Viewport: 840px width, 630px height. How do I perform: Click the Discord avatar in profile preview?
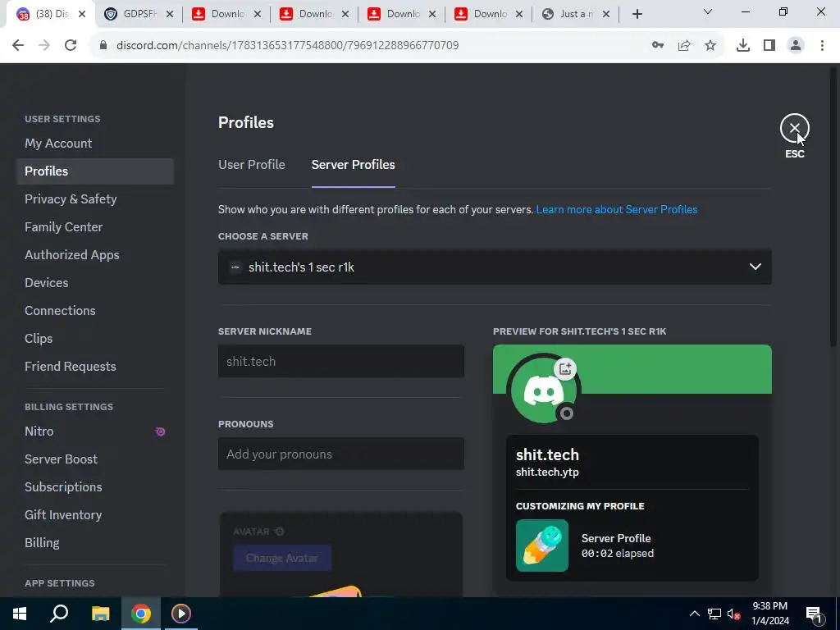544,391
